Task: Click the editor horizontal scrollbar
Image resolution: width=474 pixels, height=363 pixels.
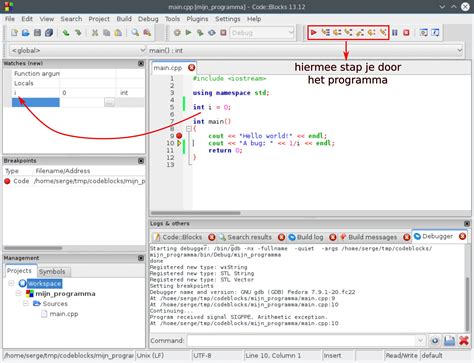Action: coord(196,213)
